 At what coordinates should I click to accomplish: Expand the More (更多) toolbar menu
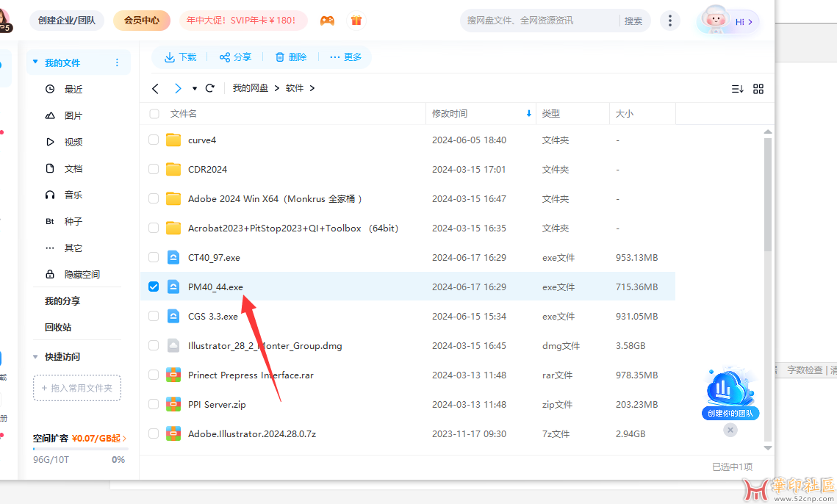coord(346,57)
